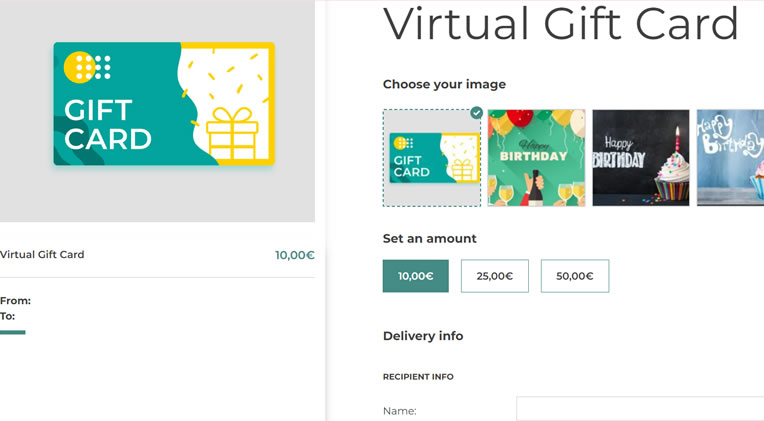The height and width of the screenshot is (421, 764).
Task: Click the Choose your image heading
Action: coord(444,84)
